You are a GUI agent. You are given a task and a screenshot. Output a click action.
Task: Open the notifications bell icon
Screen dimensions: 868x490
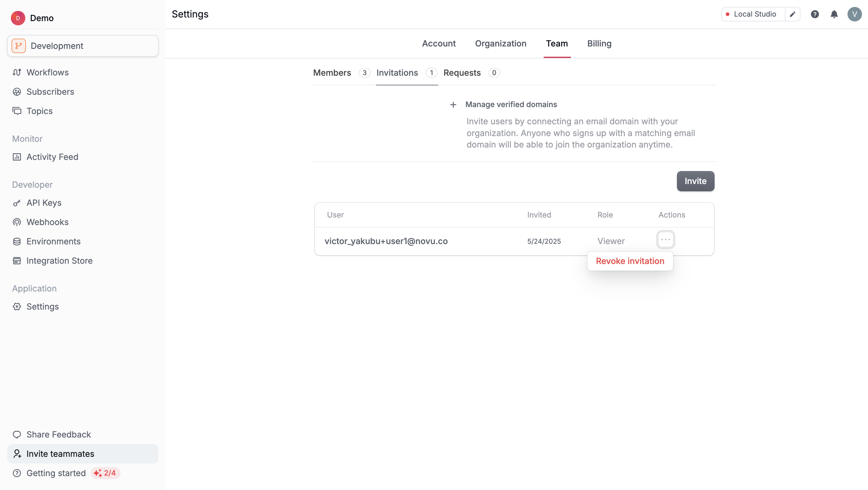point(834,14)
